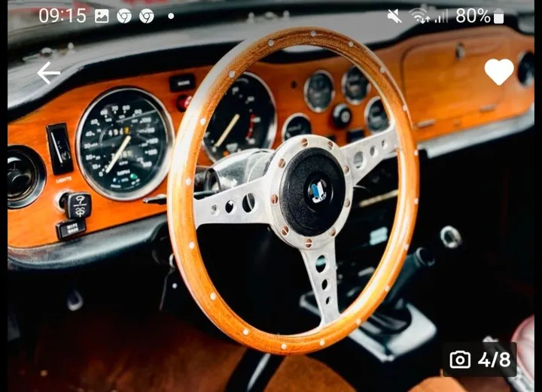Tap the 80% battery percentage text
Image resolution: width=542 pixels, height=392 pixels.
(x=473, y=16)
